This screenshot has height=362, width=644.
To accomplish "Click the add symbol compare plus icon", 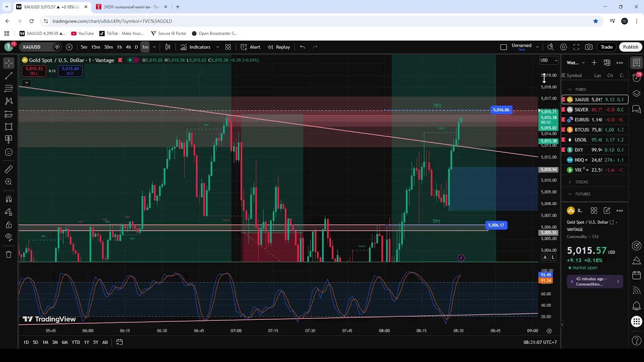I will pos(69,47).
